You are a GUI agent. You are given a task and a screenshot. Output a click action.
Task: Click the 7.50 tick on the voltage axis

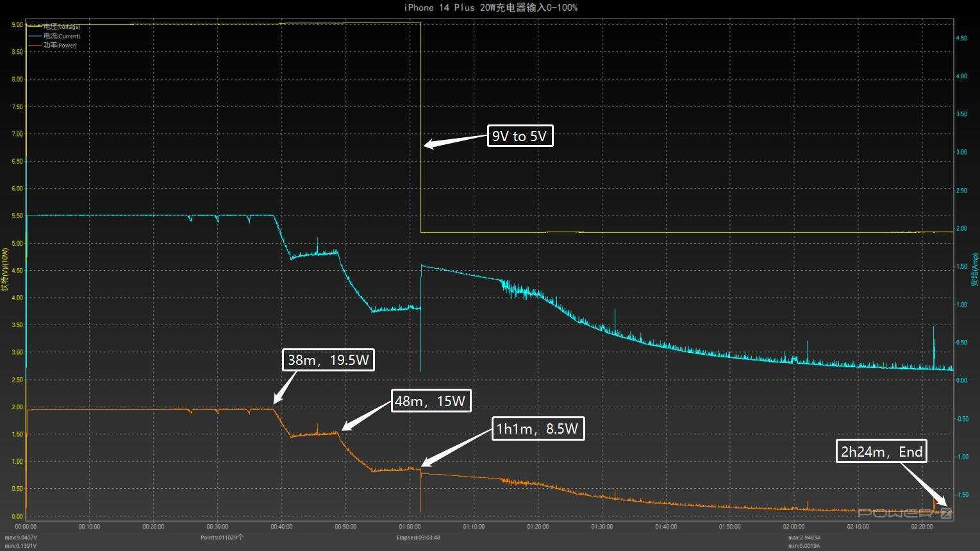click(17, 107)
